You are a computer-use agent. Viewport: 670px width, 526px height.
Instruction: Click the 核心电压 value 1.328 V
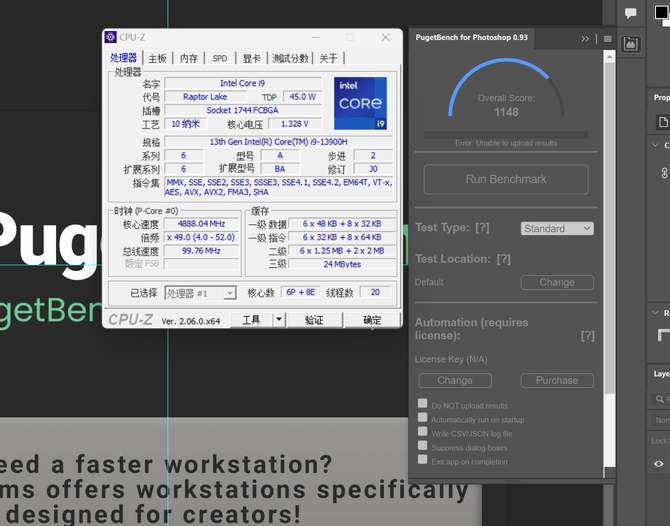coord(295,124)
